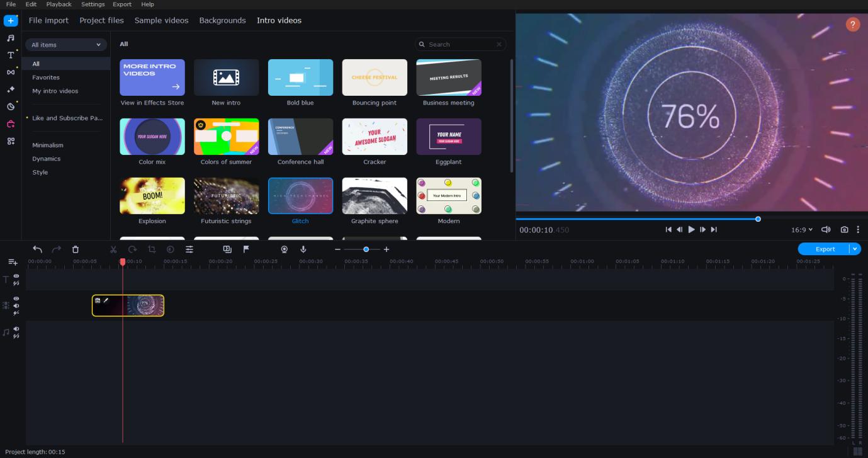
Task: Zoom out the timeline with minus icon
Action: 337,249
